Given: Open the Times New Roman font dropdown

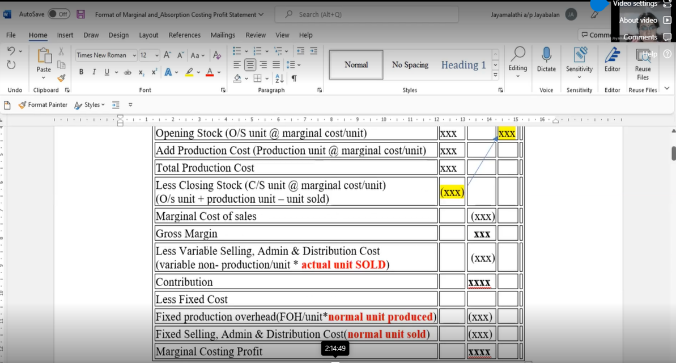Looking at the screenshot, I should pyautogui.click(x=134, y=56).
